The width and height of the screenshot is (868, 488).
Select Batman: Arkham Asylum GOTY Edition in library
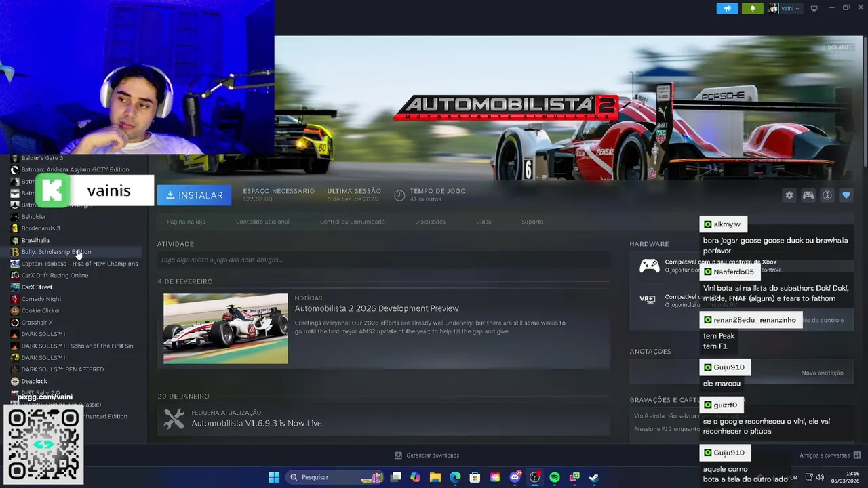pos(75,169)
